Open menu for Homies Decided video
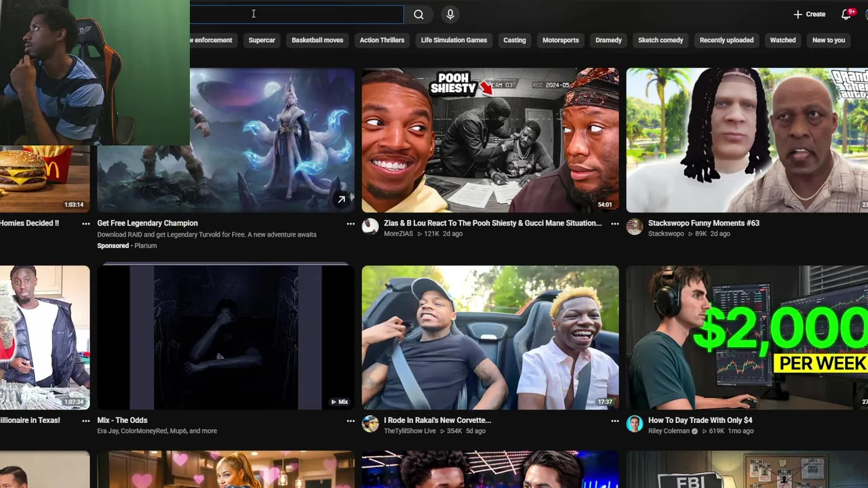The image size is (868, 488). click(86, 224)
